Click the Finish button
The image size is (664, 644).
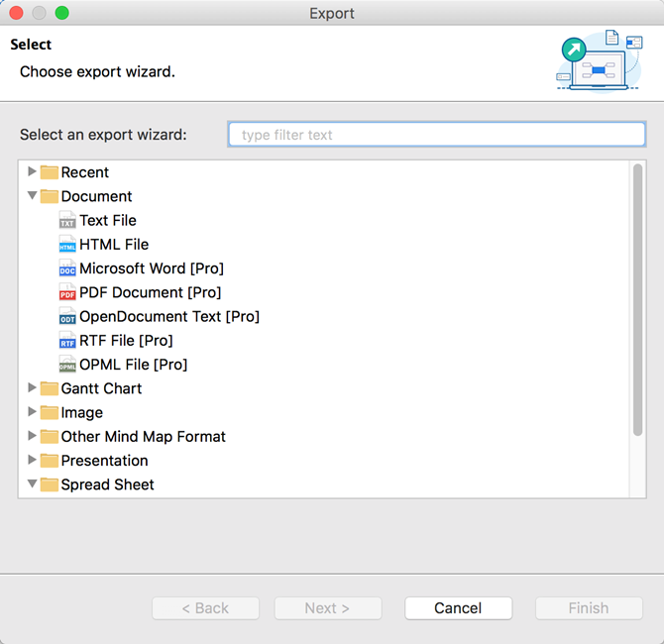(x=589, y=608)
